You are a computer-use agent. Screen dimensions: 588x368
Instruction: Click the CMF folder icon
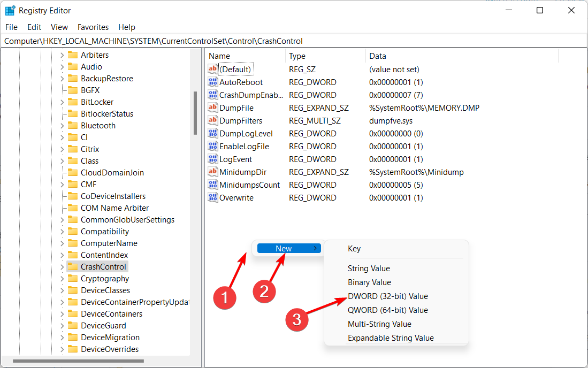click(x=73, y=185)
